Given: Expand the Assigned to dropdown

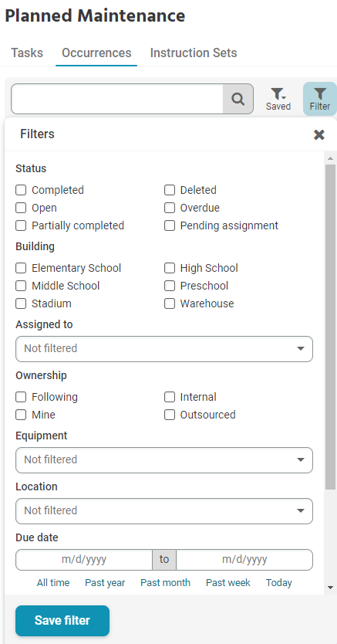Looking at the screenshot, I should click(164, 349).
